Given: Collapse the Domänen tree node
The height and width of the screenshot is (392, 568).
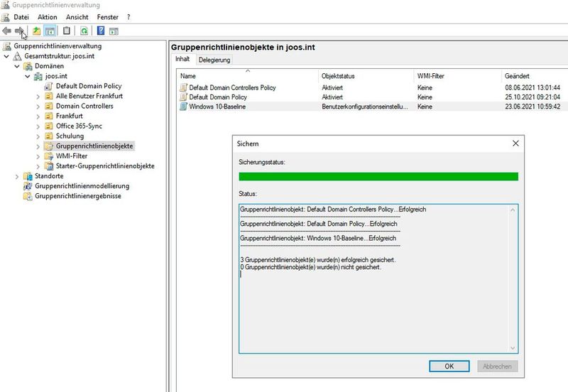Looking at the screenshot, I should (x=17, y=66).
